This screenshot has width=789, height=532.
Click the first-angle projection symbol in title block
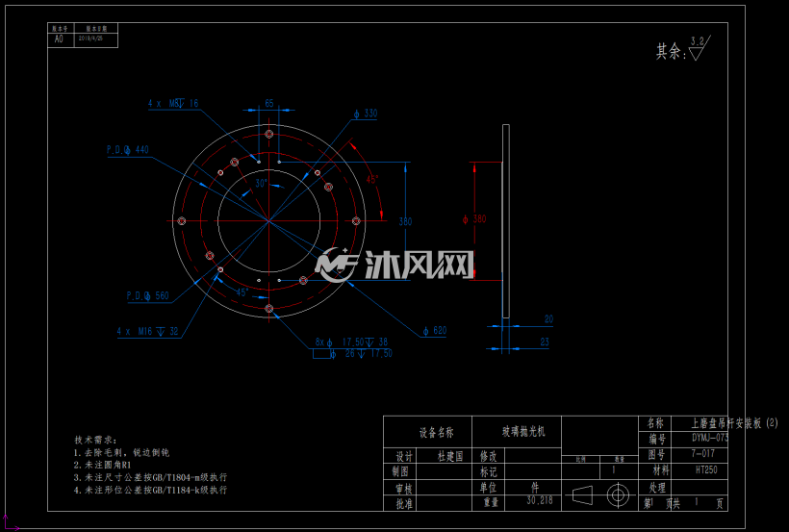pyautogui.click(x=599, y=495)
